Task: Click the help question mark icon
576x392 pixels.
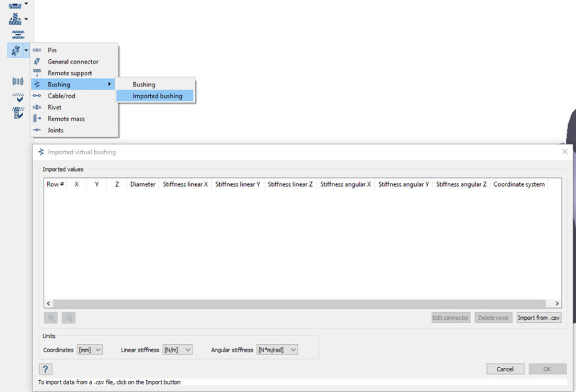Action: tap(47, 369)
